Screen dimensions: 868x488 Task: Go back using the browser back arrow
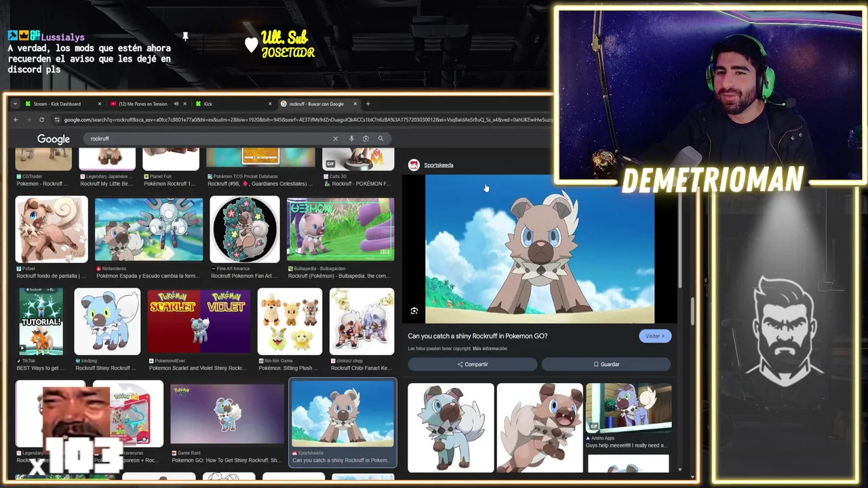coord(16,120)
